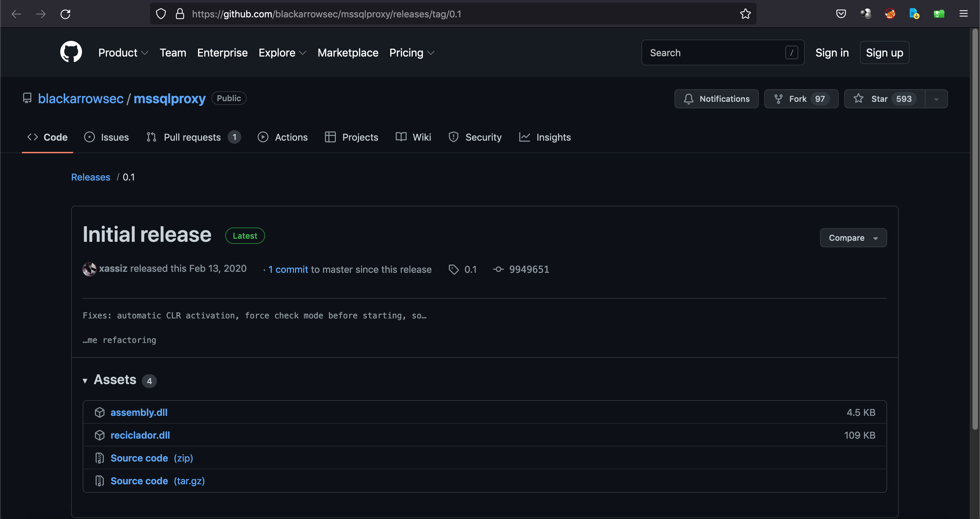The image size is (980, 519).
Task: Click the browser forward arrow
Action: (x=41, y=14)
